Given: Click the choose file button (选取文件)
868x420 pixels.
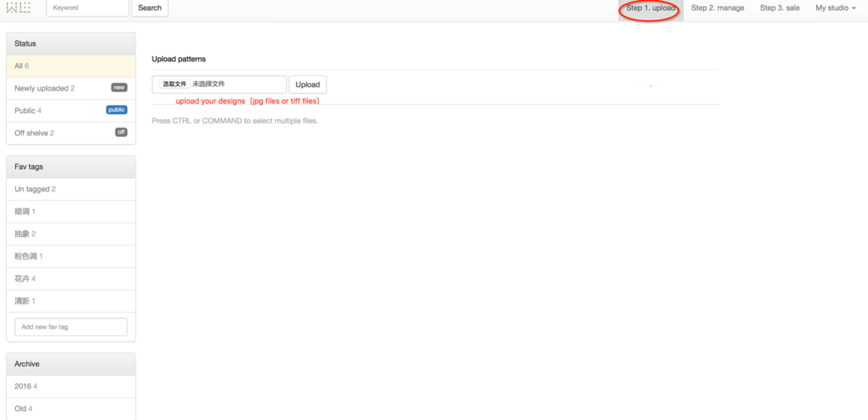Looking at the screenshot, I should pos(174,84).
